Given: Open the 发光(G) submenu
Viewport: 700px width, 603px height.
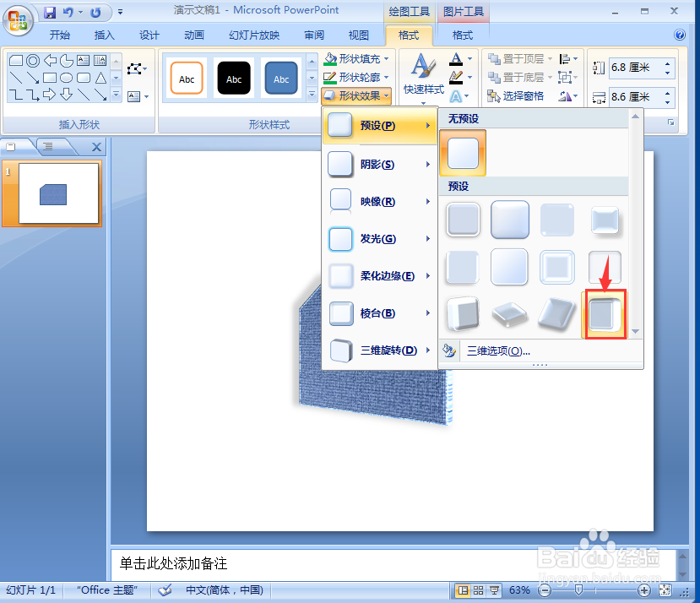Looking at the screenshot, I should pyautogui.click(x=379, y=238).
